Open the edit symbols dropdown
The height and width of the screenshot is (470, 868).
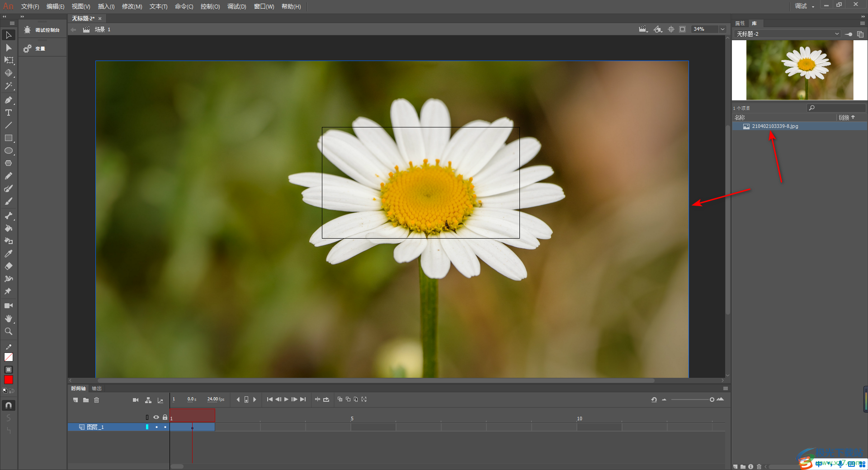click(658, 29)
